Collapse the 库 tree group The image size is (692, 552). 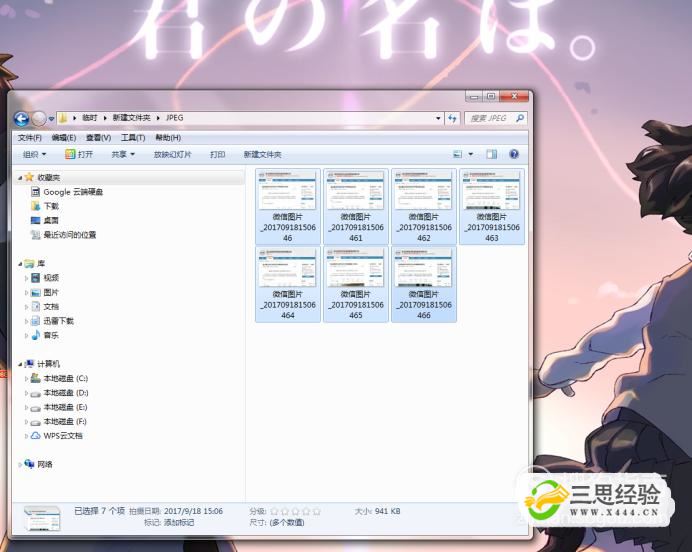[x=20, y=264]
